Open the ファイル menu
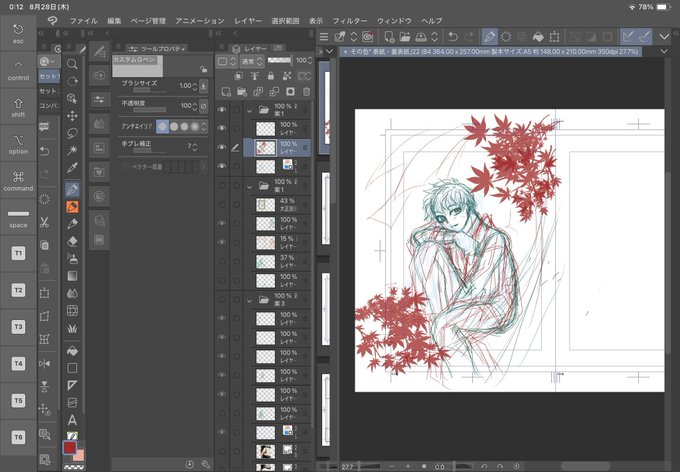The height and width of the screenshot is (472, 680). pyautogui.click(x=83, y=21)
